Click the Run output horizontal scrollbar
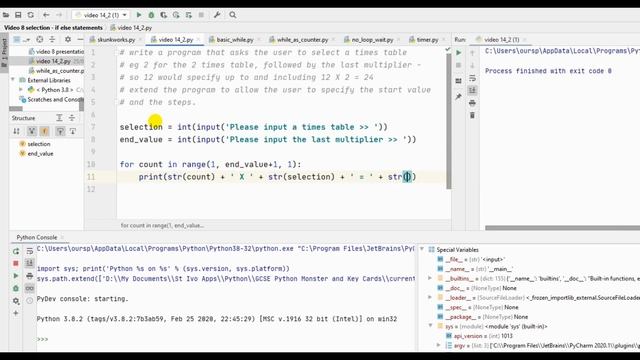Image resolution: width=640 pixels, height=360 pixels. pos(562,228)
